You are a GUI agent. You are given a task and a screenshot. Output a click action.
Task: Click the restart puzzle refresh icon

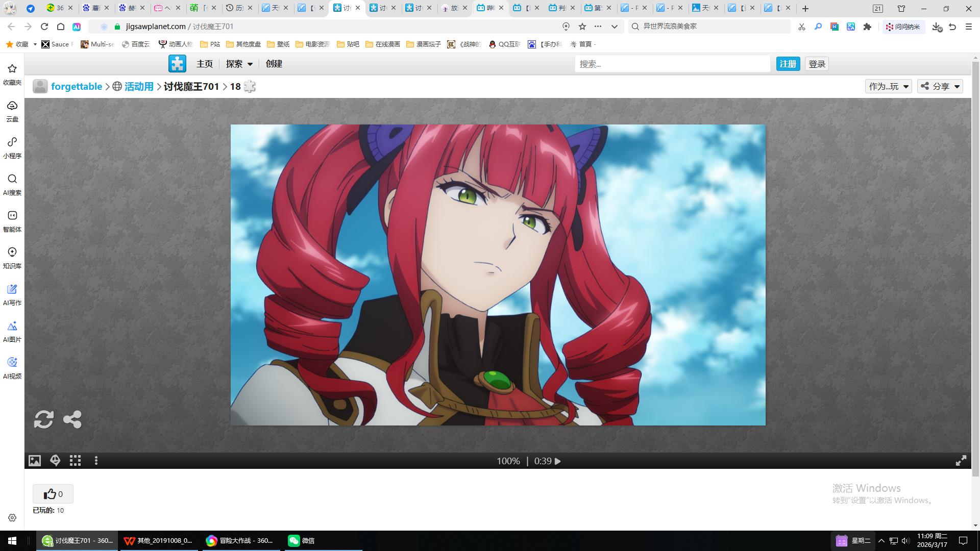pyautogui.click(x=43, y=419)
